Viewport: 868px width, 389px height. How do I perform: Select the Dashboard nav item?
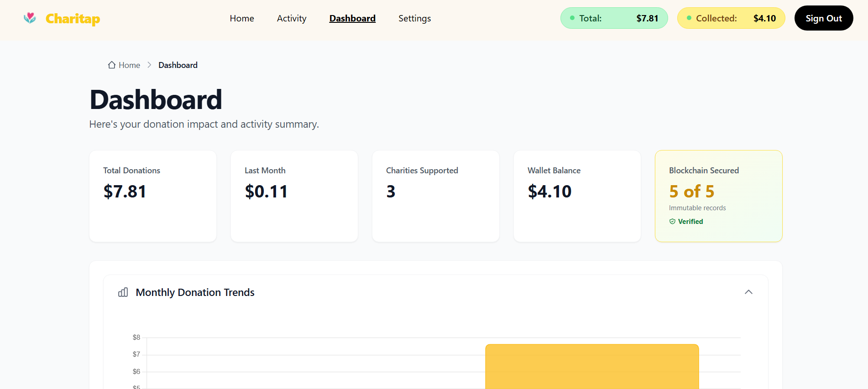point(352,18)
